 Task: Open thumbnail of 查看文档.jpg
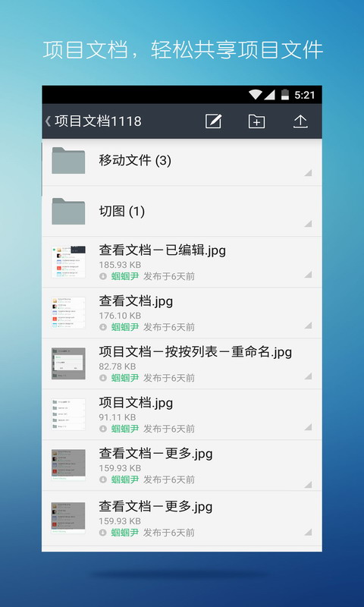tap(68, 313)
